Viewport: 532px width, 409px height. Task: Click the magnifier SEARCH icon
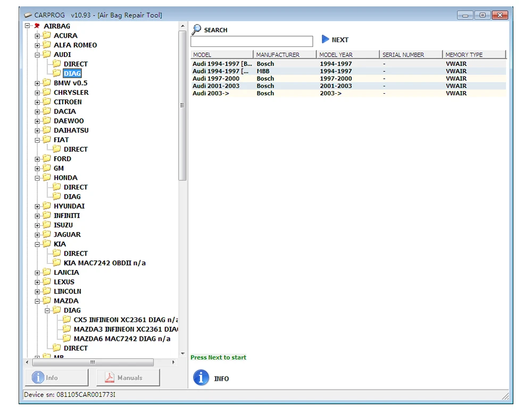click(196, 29)
